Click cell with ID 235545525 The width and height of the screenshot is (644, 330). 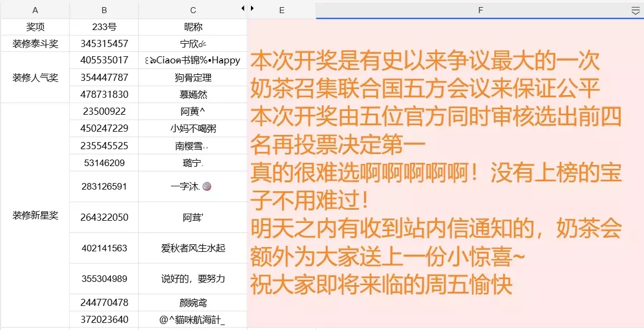point(104,146)
